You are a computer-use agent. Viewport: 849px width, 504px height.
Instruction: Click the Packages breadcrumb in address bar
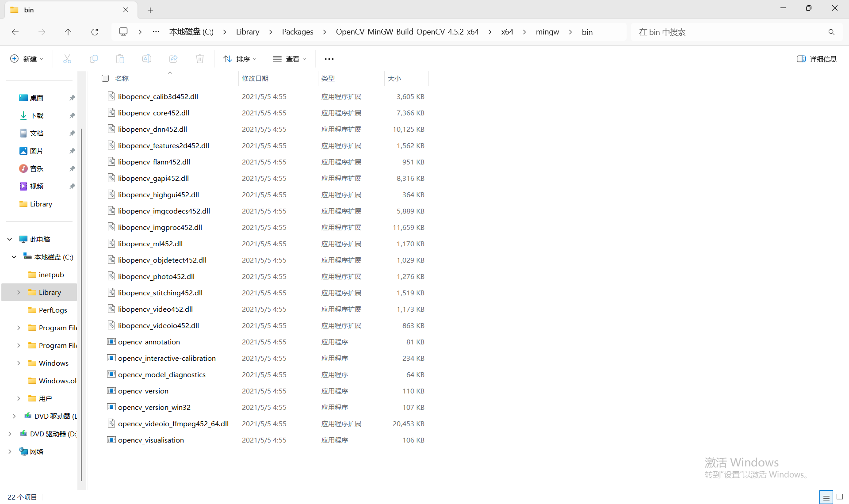298,32
